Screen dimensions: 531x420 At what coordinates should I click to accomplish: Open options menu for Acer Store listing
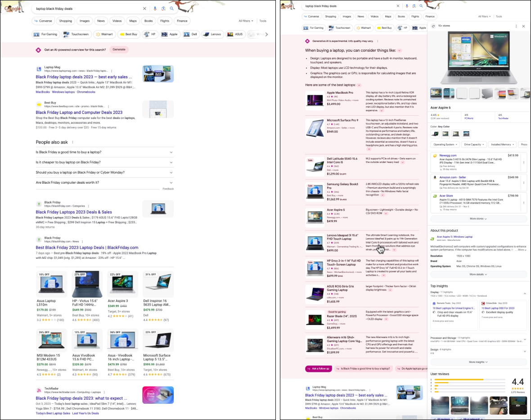point(524,203)
